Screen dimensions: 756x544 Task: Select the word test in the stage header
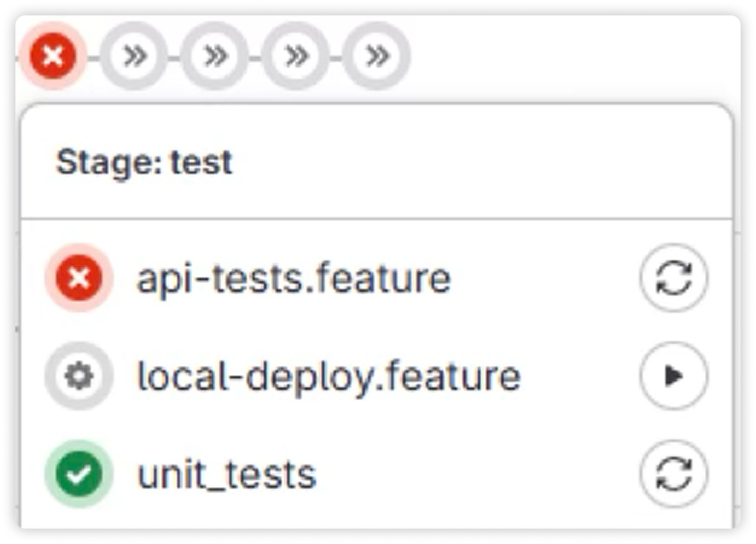click(x=202, y=163)
